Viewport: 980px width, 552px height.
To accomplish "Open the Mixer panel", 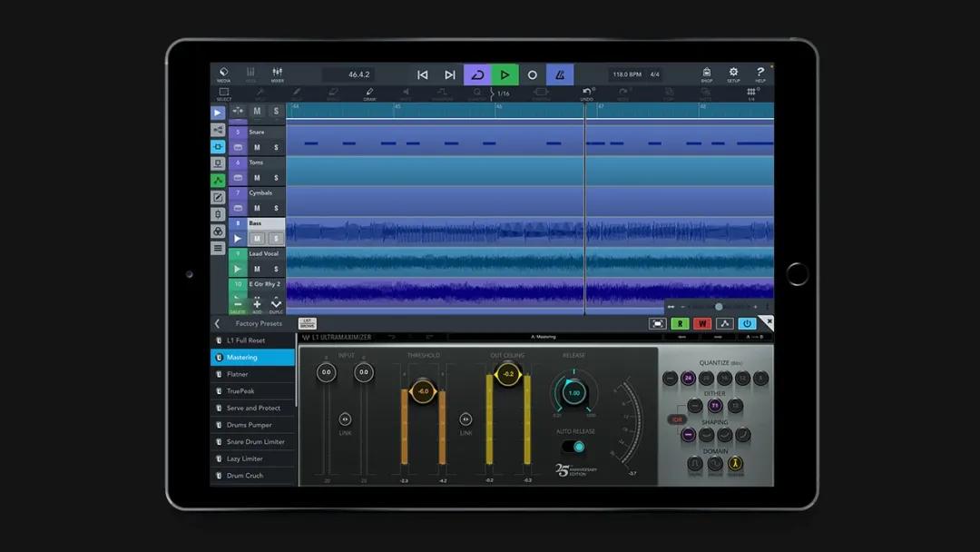I will click(277, 74).
